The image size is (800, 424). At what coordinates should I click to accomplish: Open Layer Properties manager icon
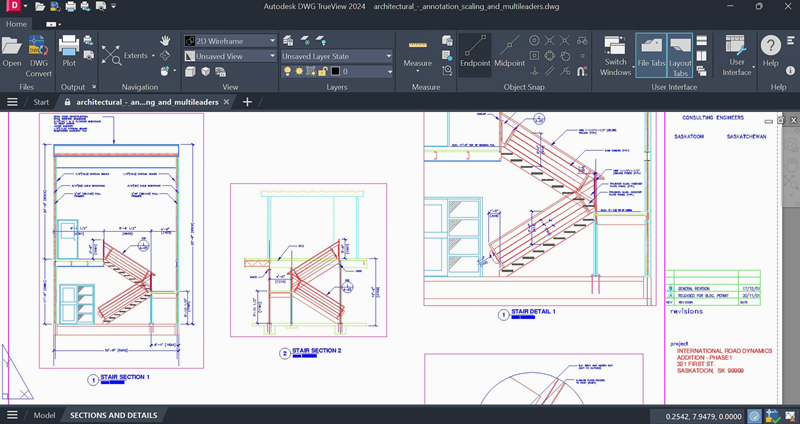coord(288,40)
